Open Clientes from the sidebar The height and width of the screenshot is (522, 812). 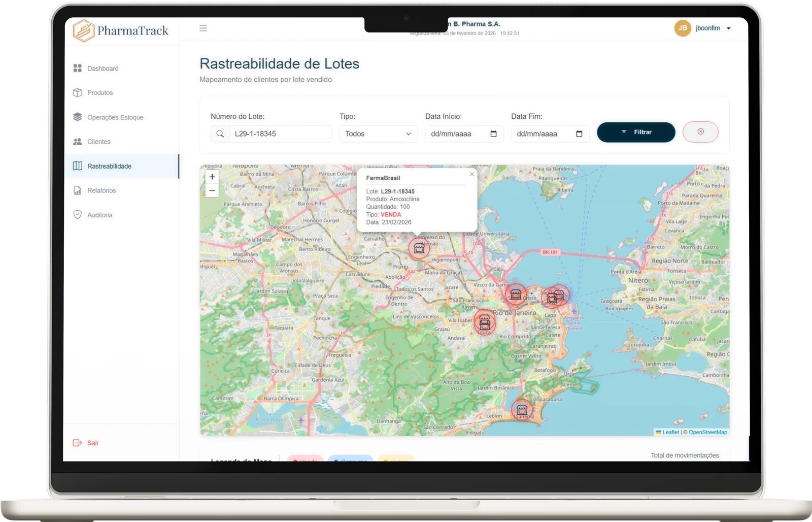pos(121,142)
